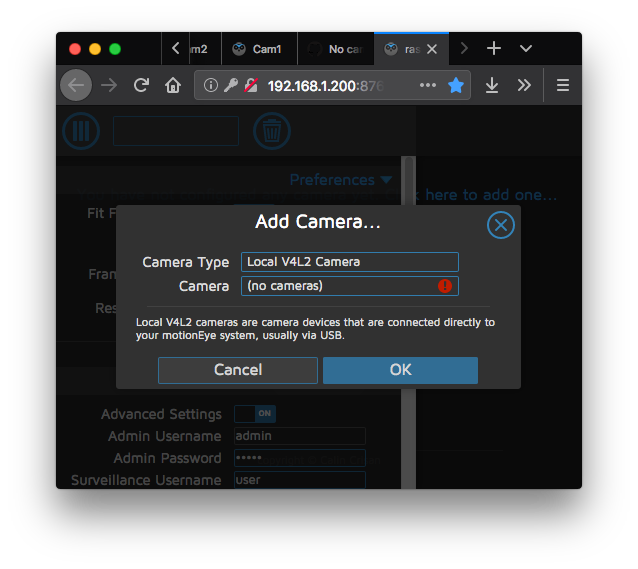Viewport: 638px width, 569px height.
Task: Click the insecure connection padlock icon
Action: (251, 85)
